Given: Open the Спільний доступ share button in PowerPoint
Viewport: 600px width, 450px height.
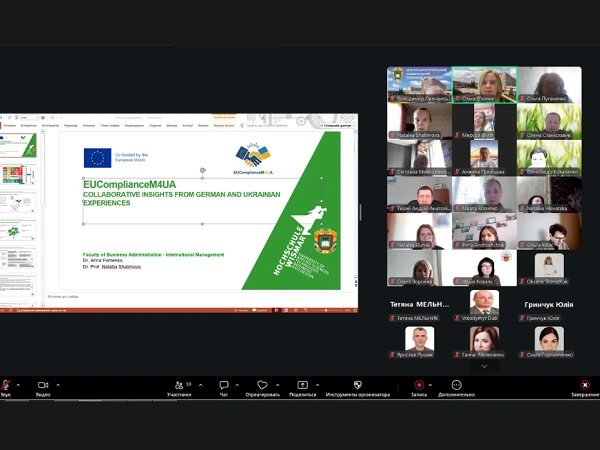Looking at the screenshot, I should pyautogui.click(x=337, y=125).
